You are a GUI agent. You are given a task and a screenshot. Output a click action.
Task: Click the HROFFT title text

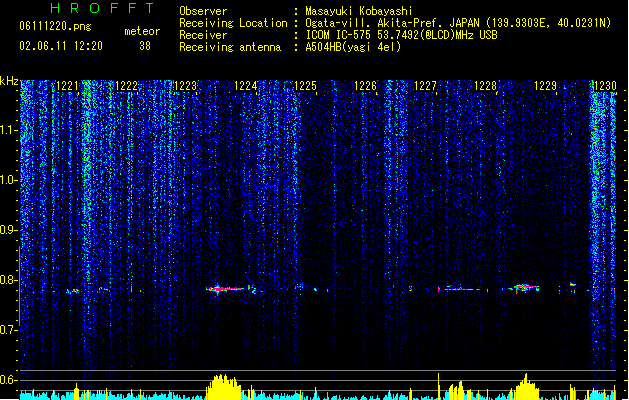click(103, 8)
